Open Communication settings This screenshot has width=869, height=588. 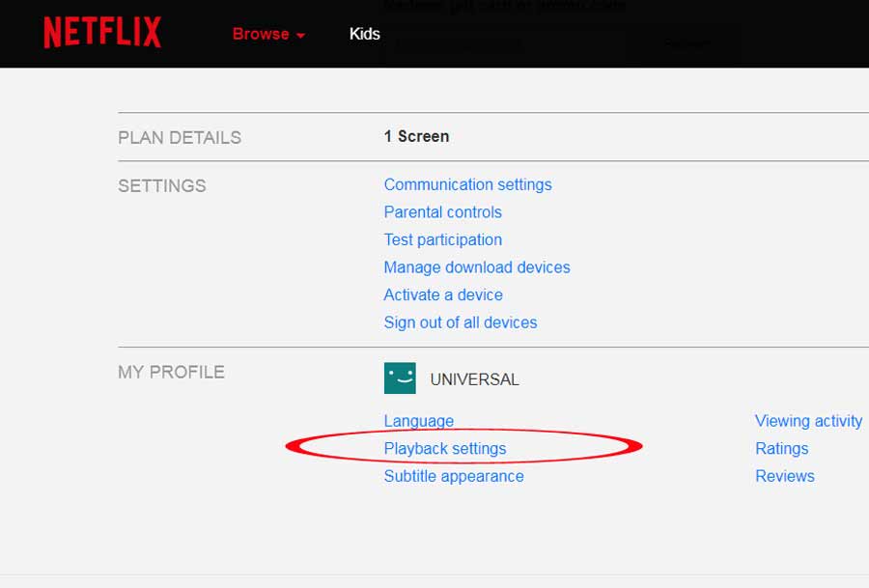467,184
